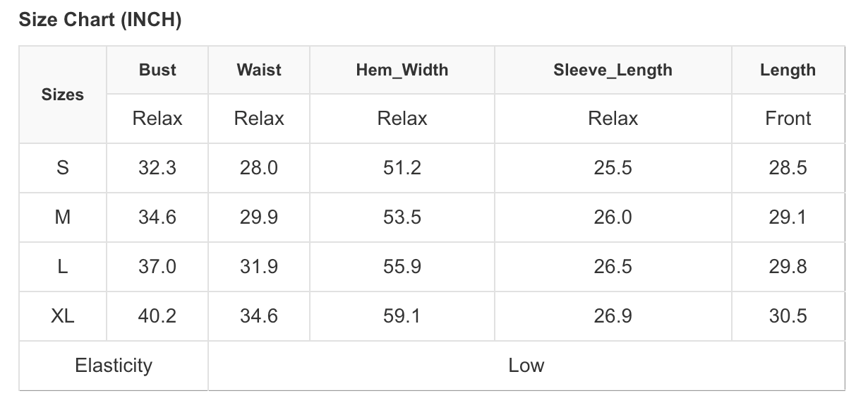
Task: Select hem width value 53.5
Action: click(x=402, y=217)
